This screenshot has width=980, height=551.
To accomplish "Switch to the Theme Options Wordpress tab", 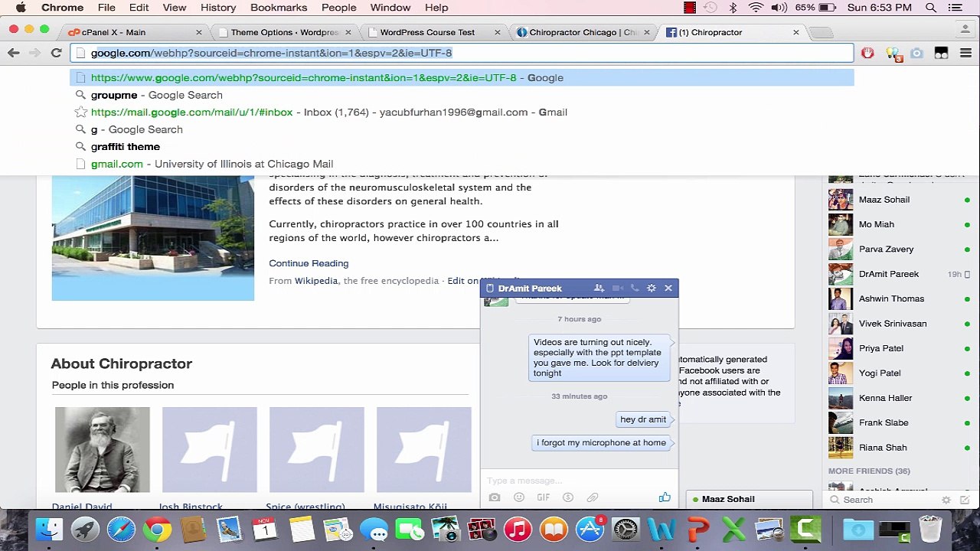I will click(x=283, y=32).
